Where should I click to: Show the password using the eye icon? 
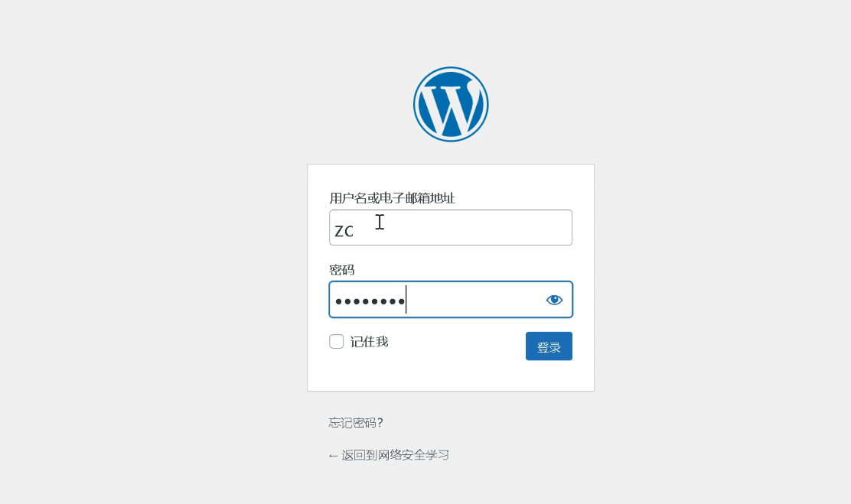pyautogui.click(x=554, y=300)
